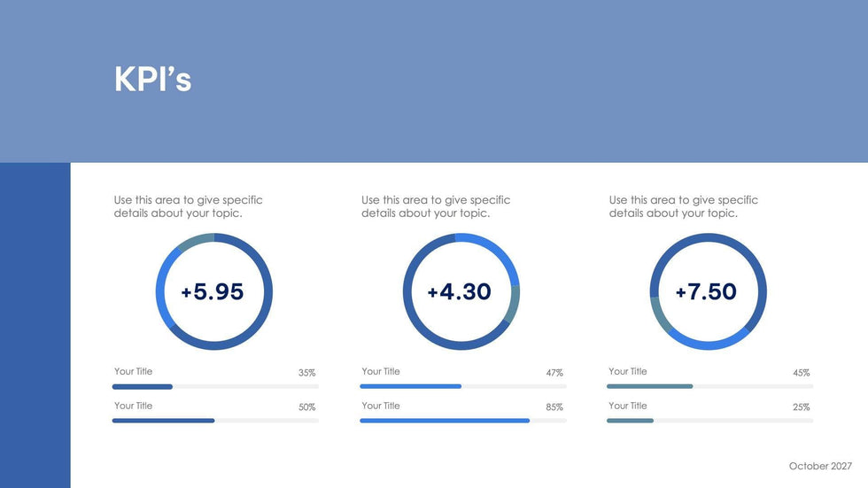Select the +4.30 donut chart value
The height and width of the screenshot is (488, 868).
point(459,292)
